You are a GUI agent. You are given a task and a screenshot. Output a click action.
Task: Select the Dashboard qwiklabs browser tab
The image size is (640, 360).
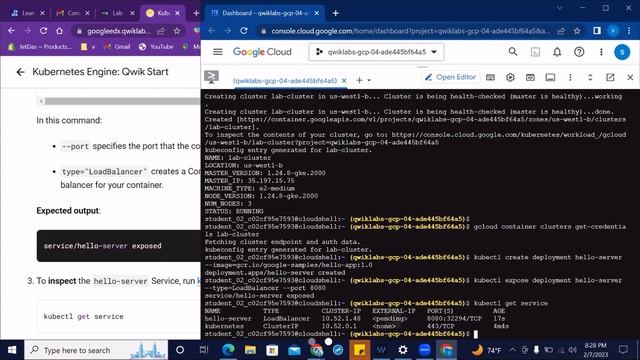coord(264,13)
